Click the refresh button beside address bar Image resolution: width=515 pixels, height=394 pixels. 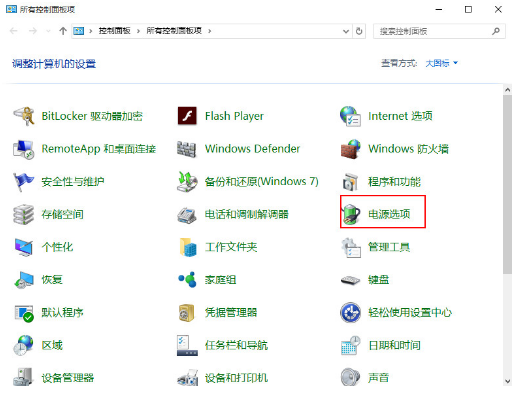click(x=359, y=31)
